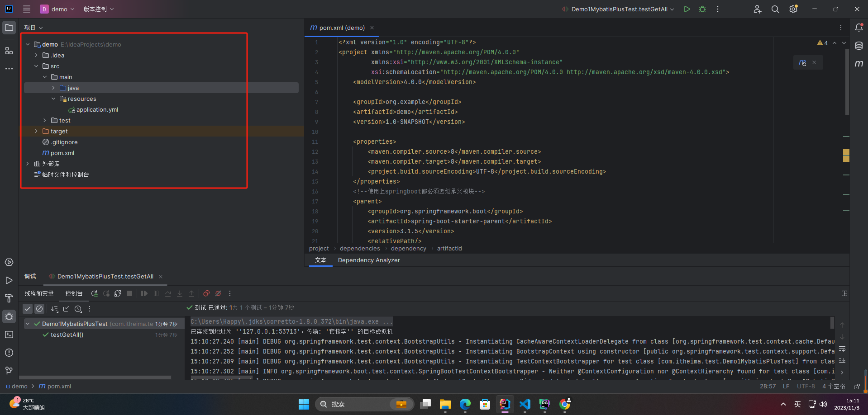
Task: Click LF line separator in status bar
Action: click(x=786, y=387)
